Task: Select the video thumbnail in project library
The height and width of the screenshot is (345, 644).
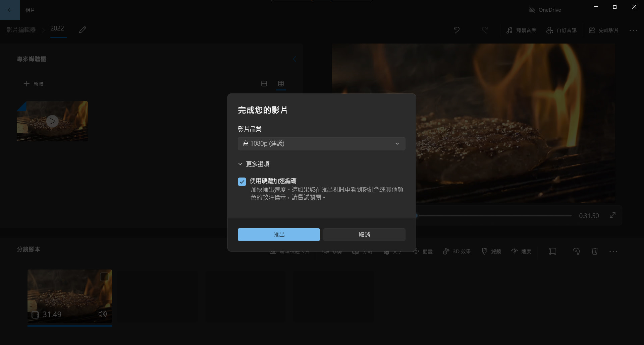Action: [x=52, y=121]
